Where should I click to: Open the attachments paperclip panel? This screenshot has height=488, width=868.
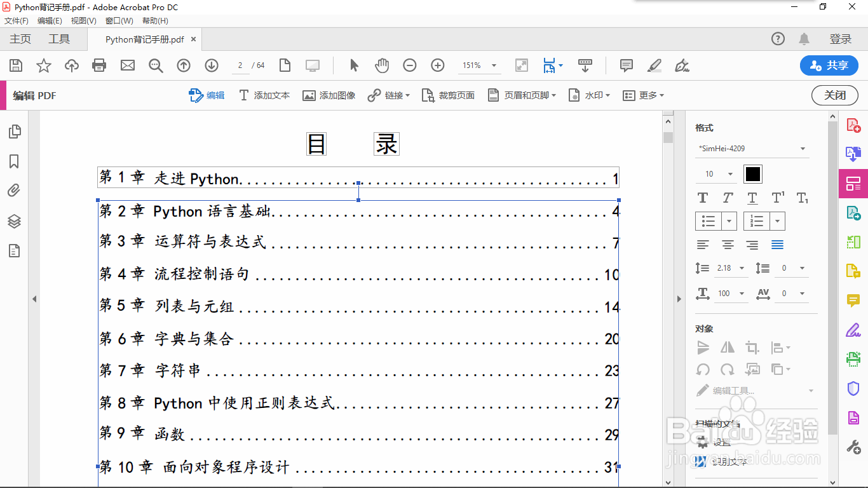[x=15, y=191]
